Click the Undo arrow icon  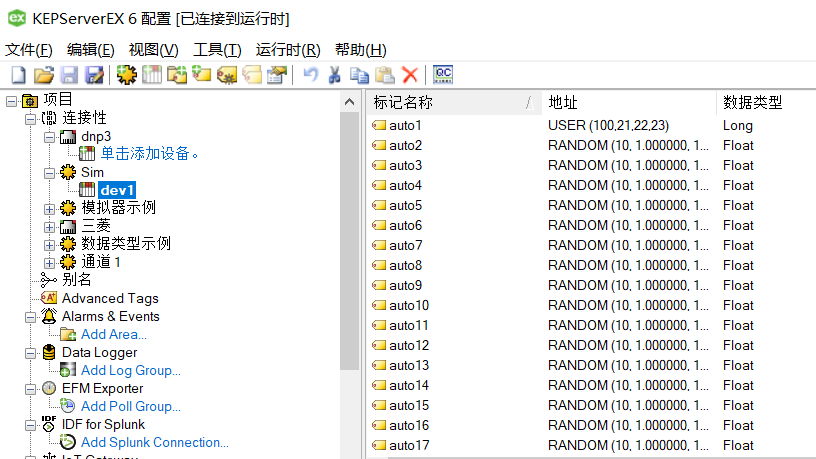tap(311, 75)
